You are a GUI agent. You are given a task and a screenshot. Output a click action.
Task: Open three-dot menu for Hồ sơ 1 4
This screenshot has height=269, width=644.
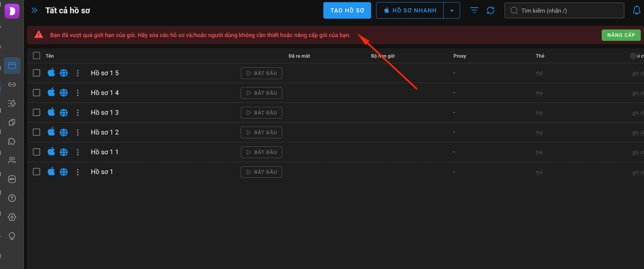coord(78,93)
